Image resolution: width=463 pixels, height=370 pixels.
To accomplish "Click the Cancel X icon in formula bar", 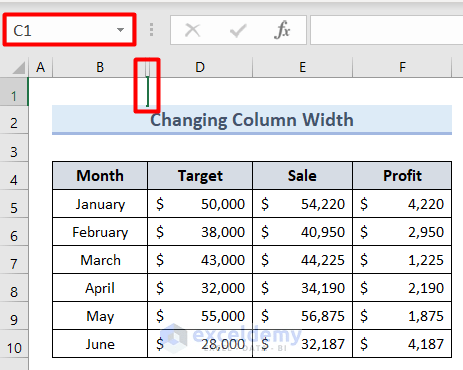I will coord(193,30).
